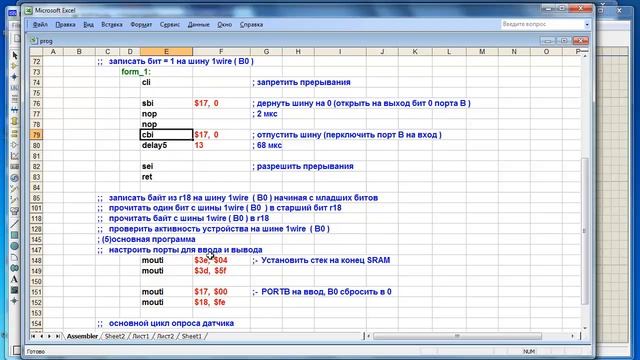Expand the help question box dropdown arrow

click(x=587, y=24)
